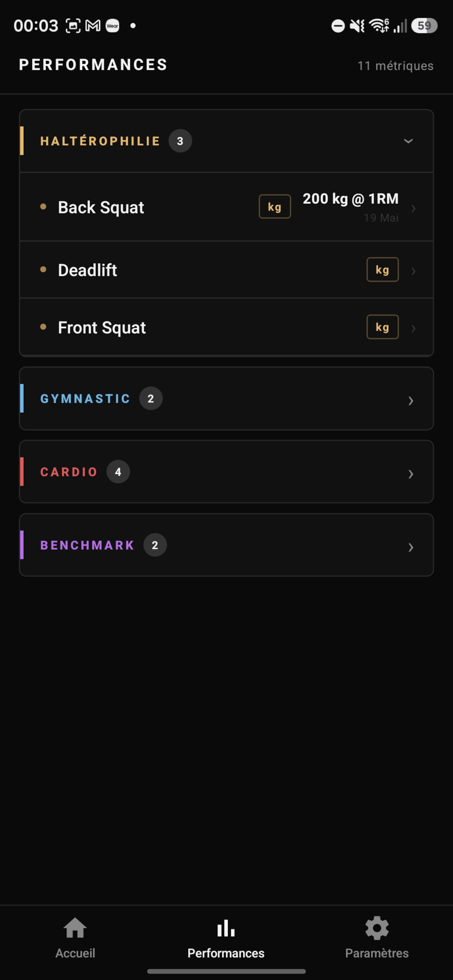Screen dimensions: 453x980
Task: Select the 200 kg @ 1RM record
Action: tap(351, 199)
